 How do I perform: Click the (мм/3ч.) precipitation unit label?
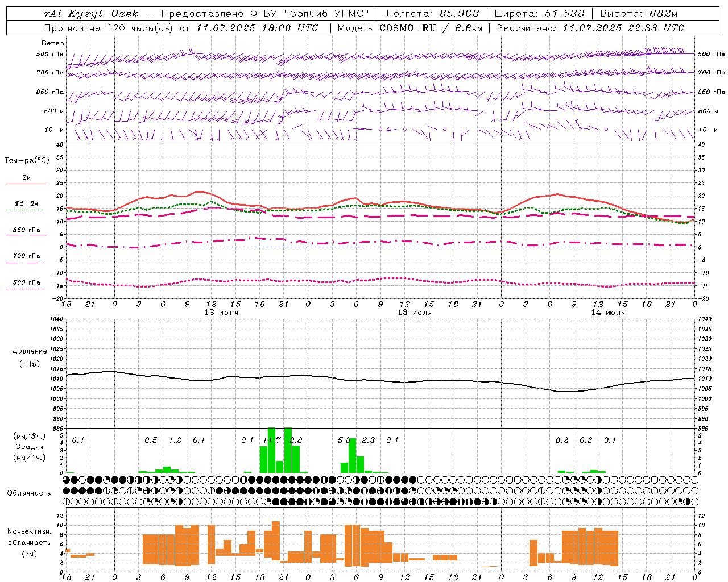(30, 436)
